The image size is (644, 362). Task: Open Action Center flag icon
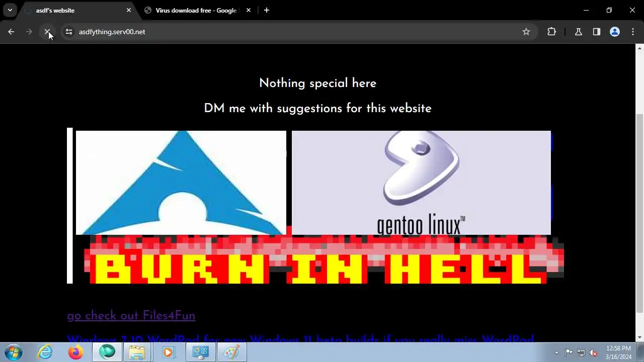click(569, 352)
